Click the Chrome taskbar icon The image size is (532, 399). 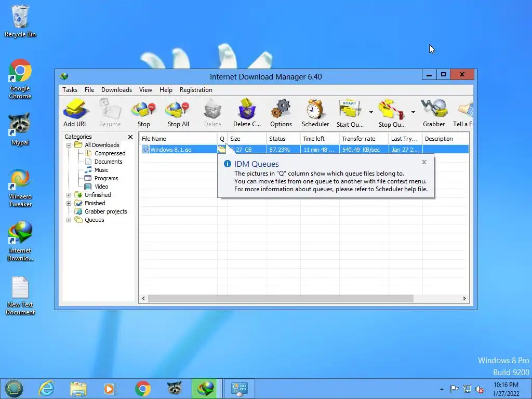142,389
